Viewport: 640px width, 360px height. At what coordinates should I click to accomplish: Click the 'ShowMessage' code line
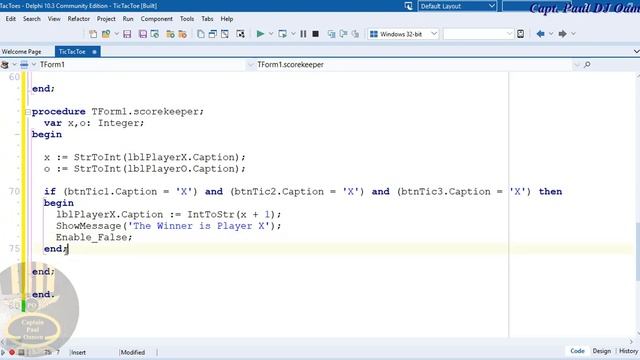point(168,226)
